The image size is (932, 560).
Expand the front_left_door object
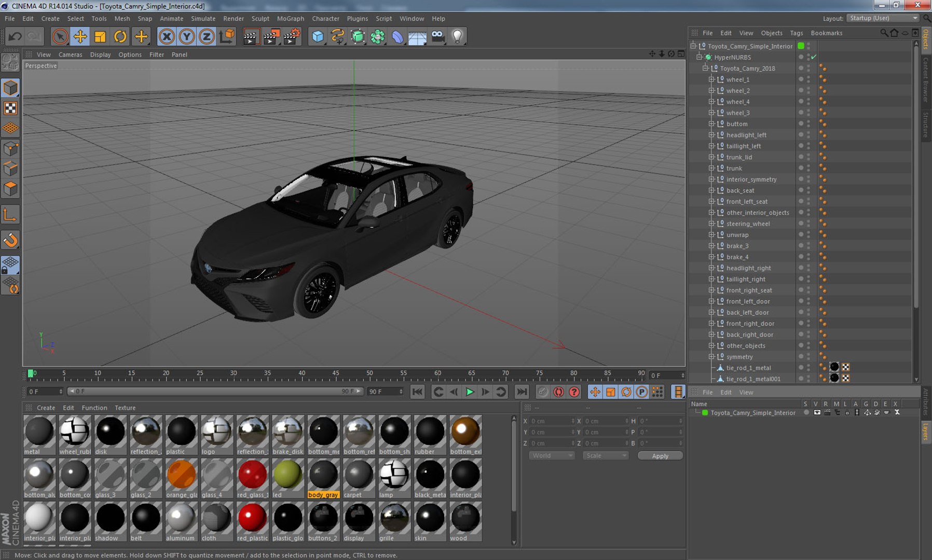coord(712,301)
